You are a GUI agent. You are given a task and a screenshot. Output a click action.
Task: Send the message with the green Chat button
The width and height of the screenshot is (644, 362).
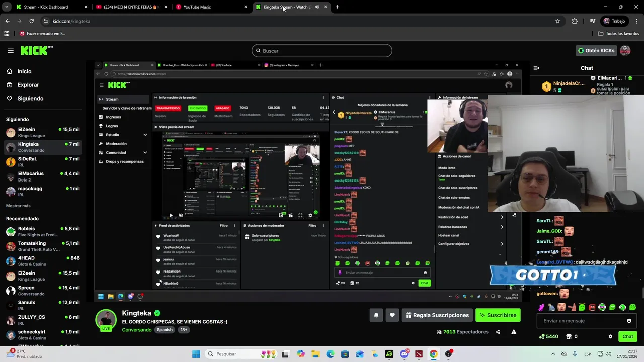(x=628, y=336)
